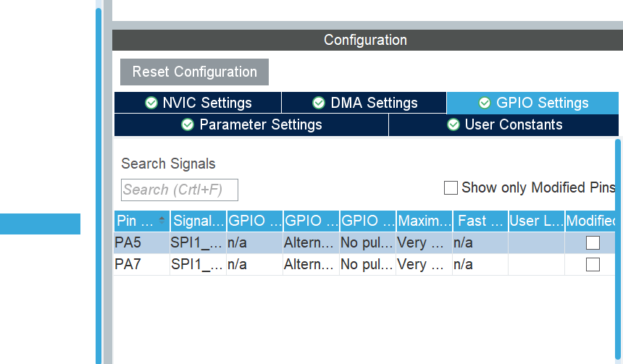Enable Show only Modified Pins checkbox
The width and height of the screenshot is (623, 364).
451,187
